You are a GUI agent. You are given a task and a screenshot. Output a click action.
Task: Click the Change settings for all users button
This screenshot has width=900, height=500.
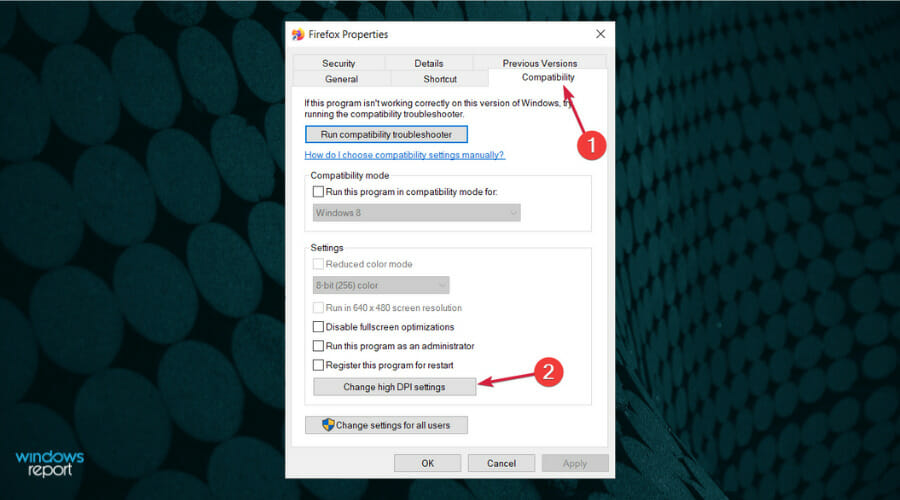coord(386,425)
